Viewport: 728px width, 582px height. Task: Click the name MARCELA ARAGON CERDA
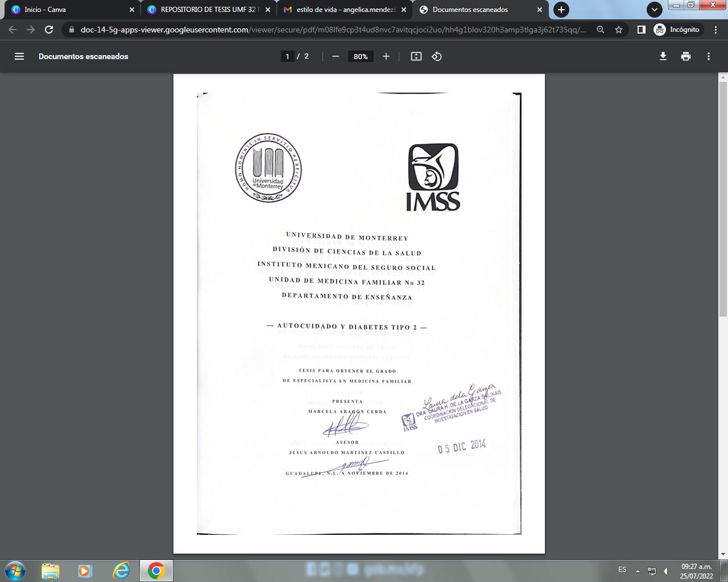tap(347, 411)
